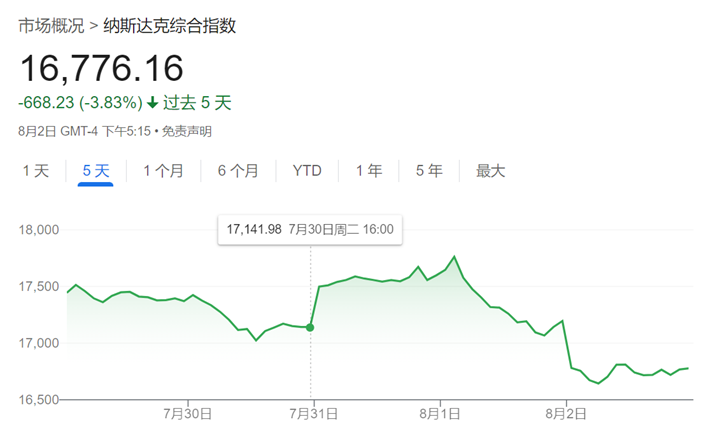
Task: Open the 免责声明 disclaimer link
Action: [186, 131]
